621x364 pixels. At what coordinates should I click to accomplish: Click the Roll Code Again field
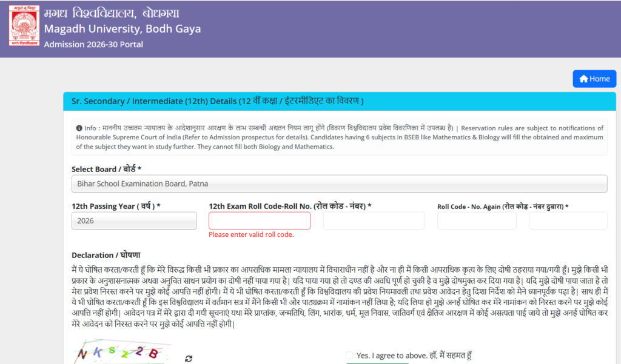[477, 220]
